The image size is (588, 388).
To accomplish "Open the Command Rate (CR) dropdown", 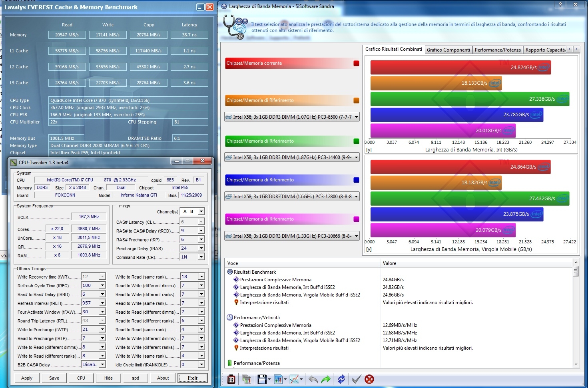I will (201, 257).
